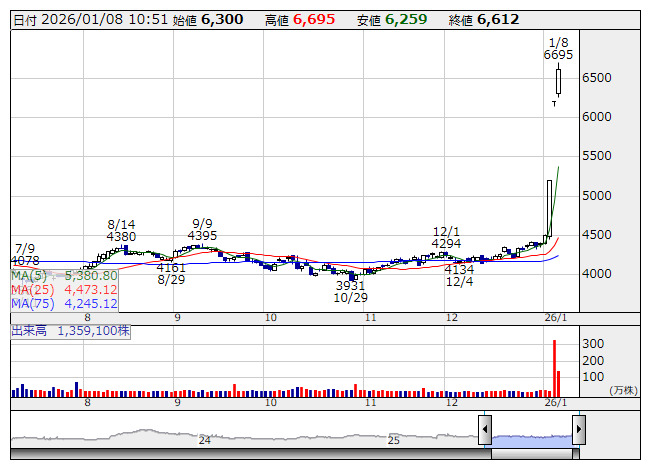The height and width of the screenshot is (470, 653).
Task: Select the MA(5) legend entry
Action: click(64, 275)
